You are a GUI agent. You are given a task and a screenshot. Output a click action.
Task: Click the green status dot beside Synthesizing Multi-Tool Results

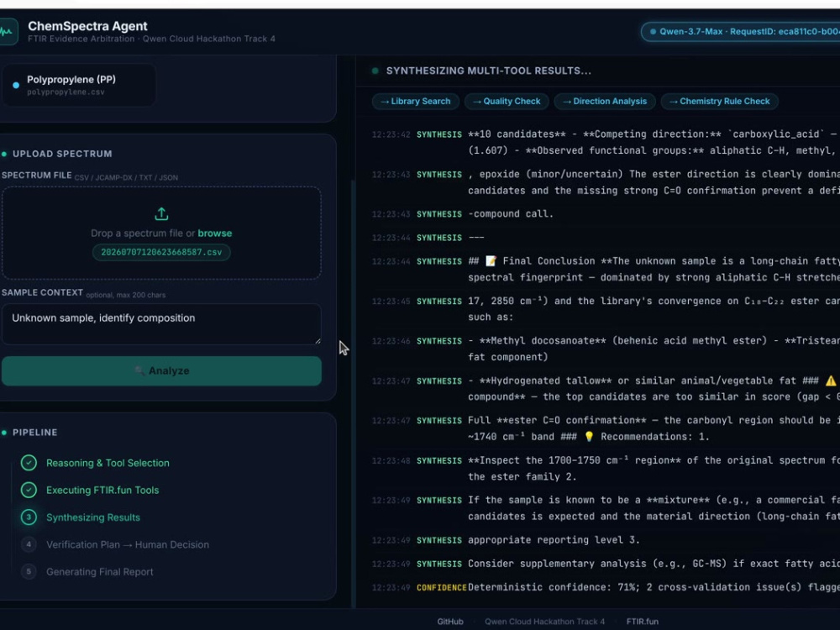(375, 71)
